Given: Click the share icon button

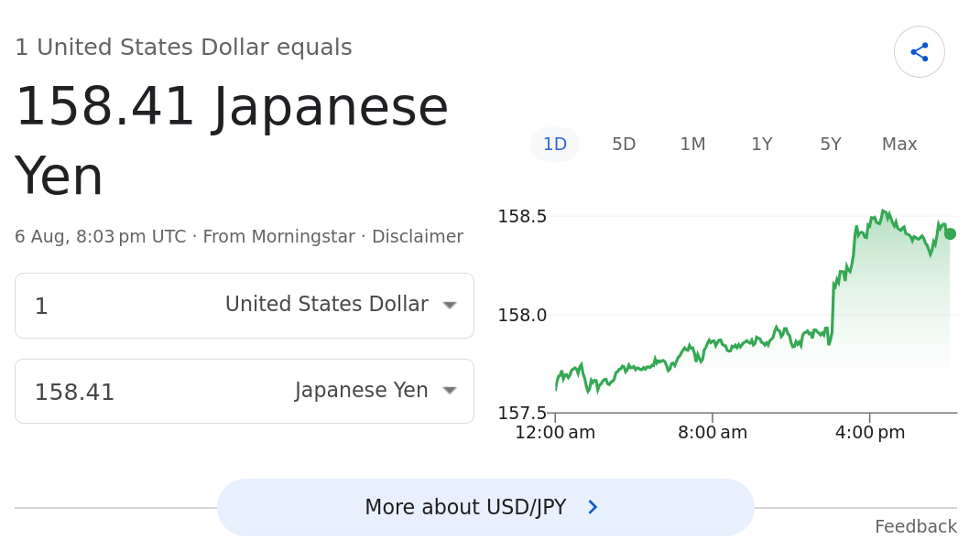Looking at the screenshot, I should point(919,52).
